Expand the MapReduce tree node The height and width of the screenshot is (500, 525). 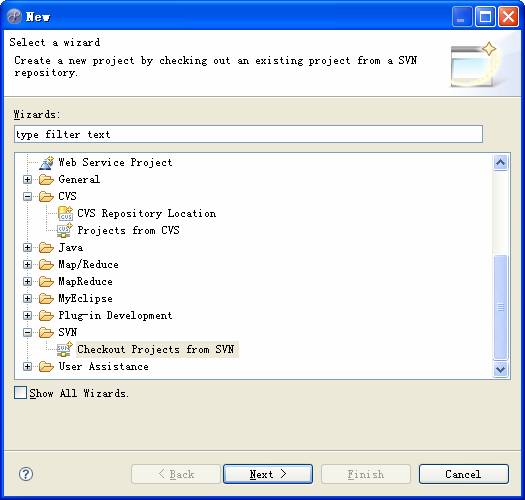[27, 282]
